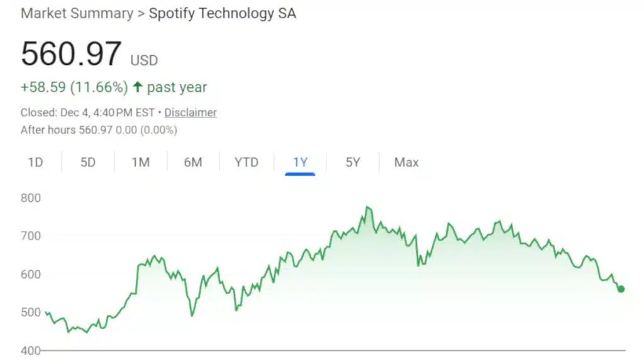Click the Market Summary breadcrumb

(77, 14)
